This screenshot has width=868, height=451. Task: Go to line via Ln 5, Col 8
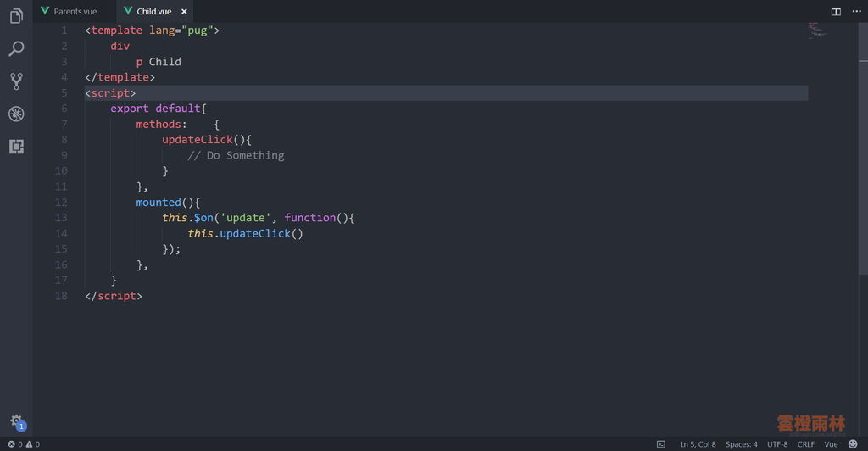(x=698, y=444)
